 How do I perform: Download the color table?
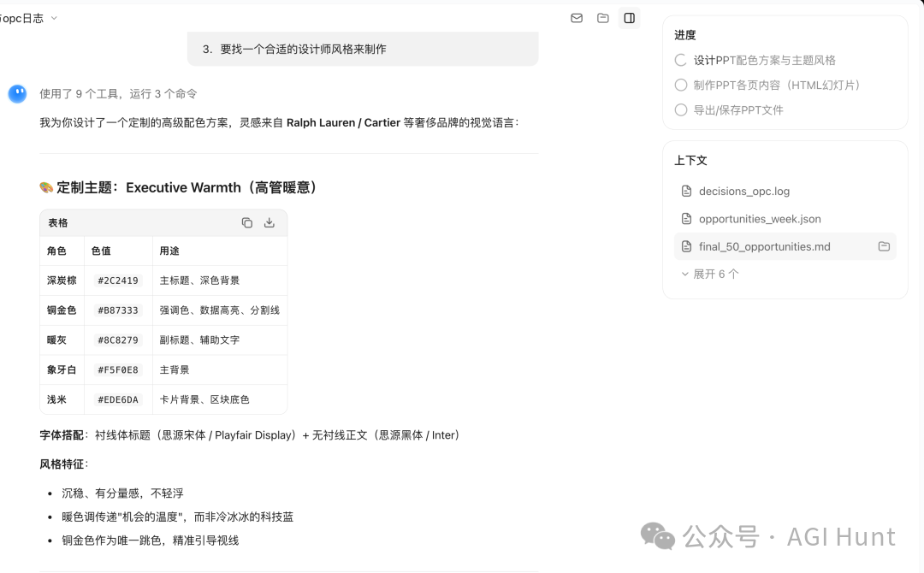269,222
